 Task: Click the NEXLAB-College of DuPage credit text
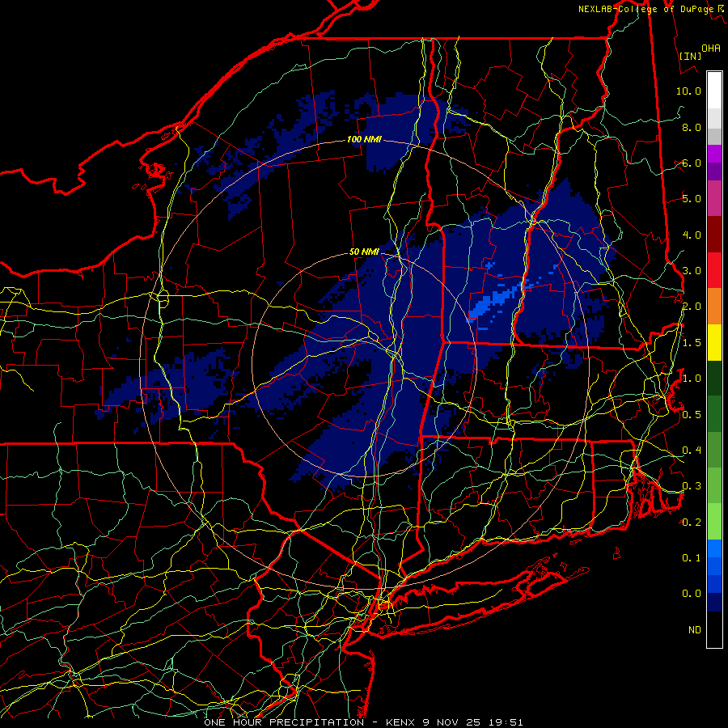point(650,9)
